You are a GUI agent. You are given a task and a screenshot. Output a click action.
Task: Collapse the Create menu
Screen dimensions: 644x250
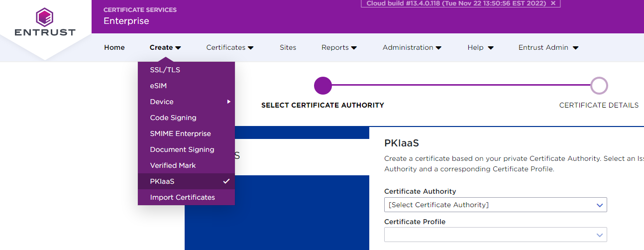pyautogui.click(x=165, y=47)
